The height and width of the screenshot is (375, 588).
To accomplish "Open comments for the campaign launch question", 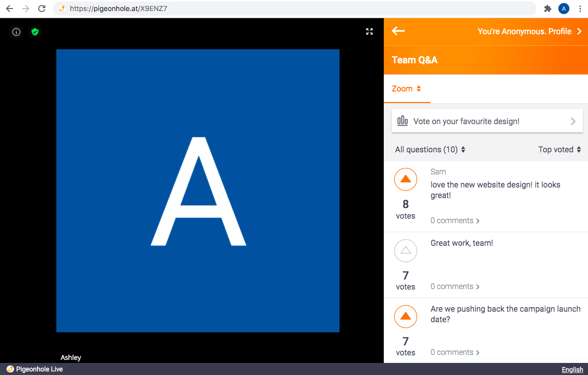I will coord(455,352).
